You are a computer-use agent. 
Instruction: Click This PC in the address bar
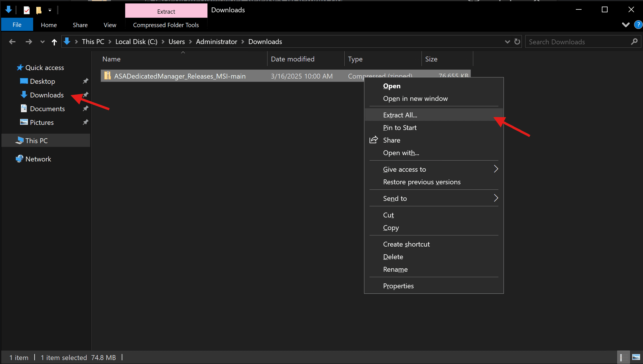[93, 42]
